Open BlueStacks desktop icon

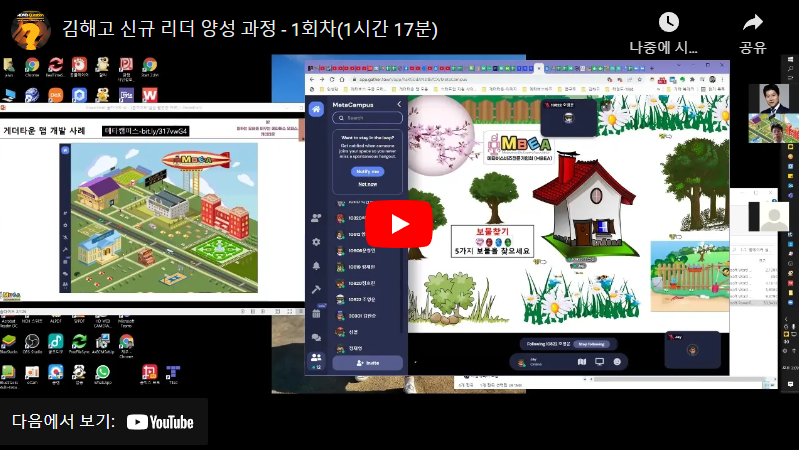pos(9,343)
